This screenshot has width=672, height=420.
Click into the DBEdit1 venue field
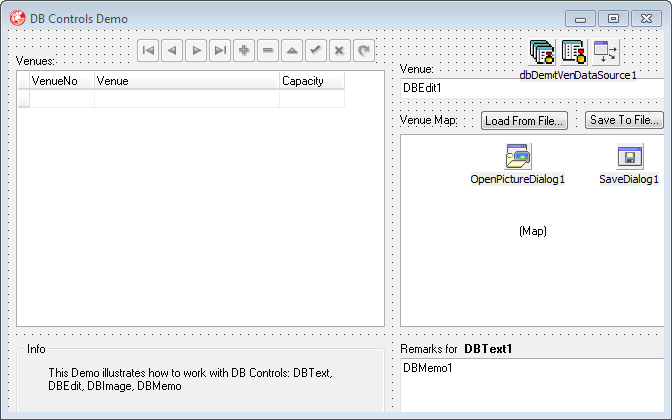530,88
